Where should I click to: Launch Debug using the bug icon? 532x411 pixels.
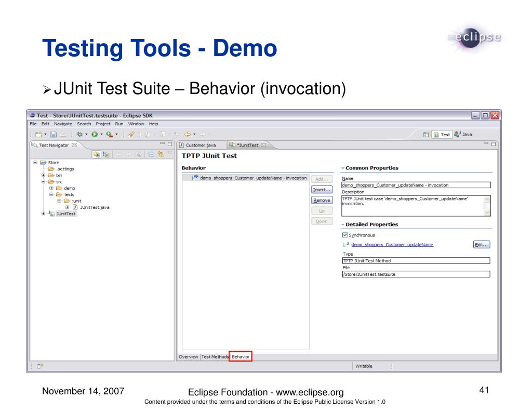point(79,135)
